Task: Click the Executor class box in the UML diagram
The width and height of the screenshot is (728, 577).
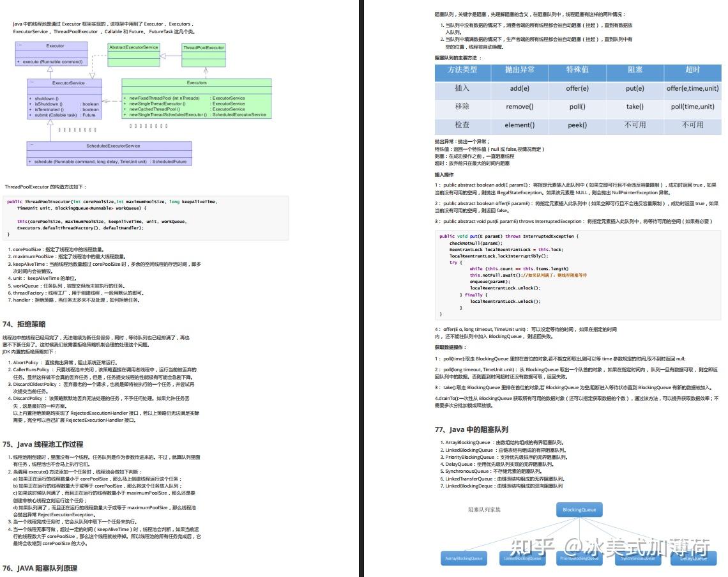Action: tap(51, 54)
